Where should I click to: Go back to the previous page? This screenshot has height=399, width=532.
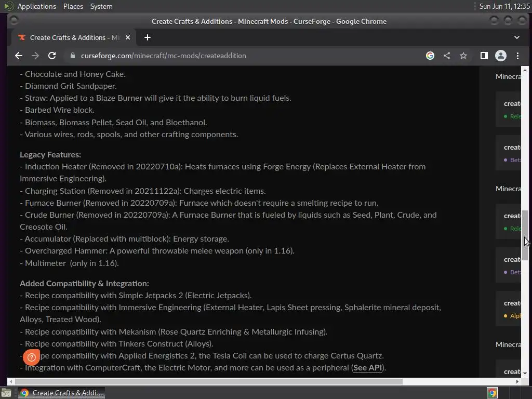(19, 56)
